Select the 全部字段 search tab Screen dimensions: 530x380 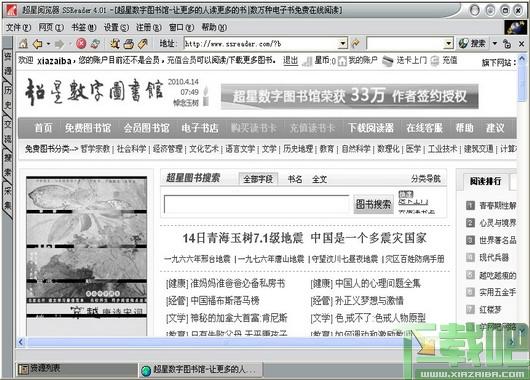click(258, 179)
